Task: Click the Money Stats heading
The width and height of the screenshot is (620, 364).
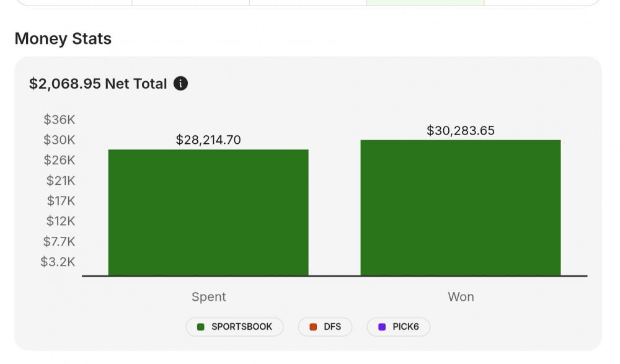Action: 63,39
